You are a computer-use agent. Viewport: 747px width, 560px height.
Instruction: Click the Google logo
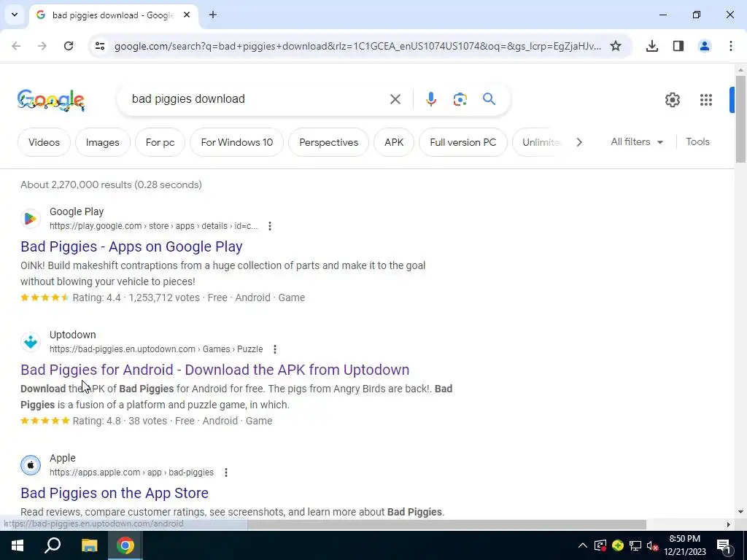51,100
